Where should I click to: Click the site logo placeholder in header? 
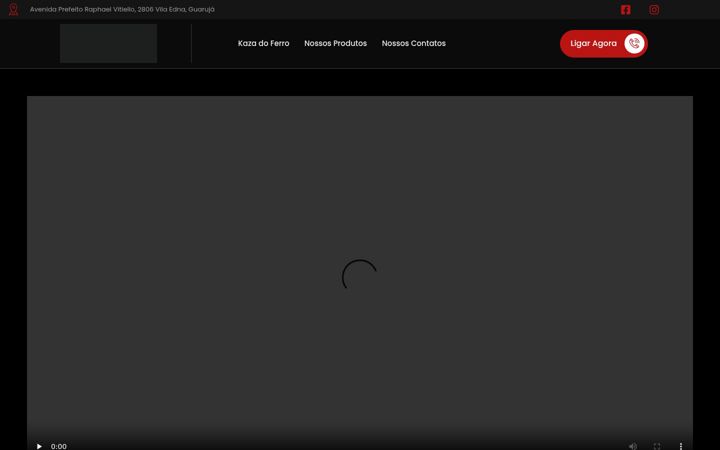(108, 44)
